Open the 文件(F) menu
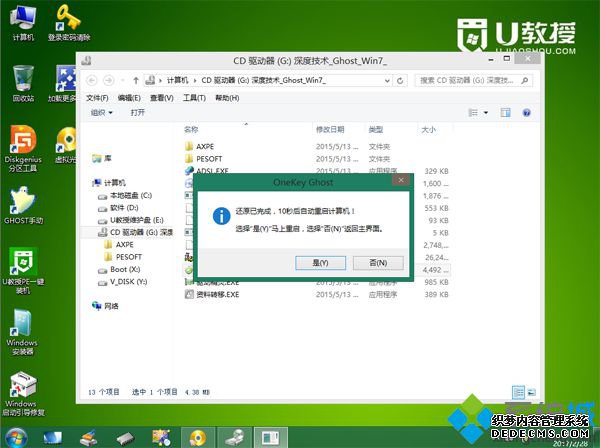 tap(97, 98)
